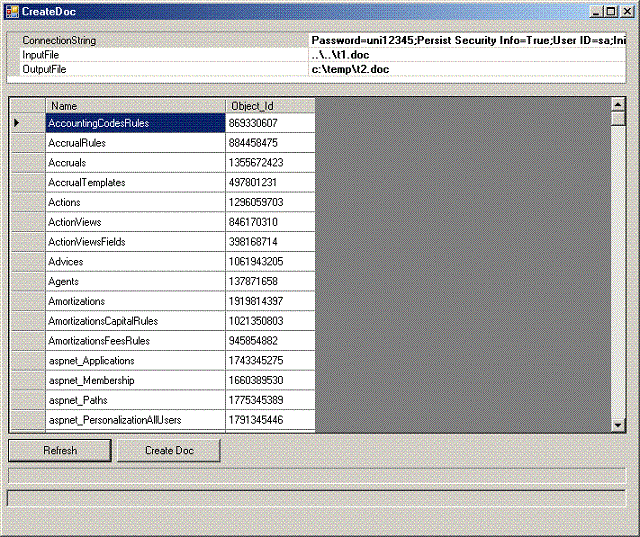Select the ActionViews name cell
640x537 pixels.
(x=136, y=222)
